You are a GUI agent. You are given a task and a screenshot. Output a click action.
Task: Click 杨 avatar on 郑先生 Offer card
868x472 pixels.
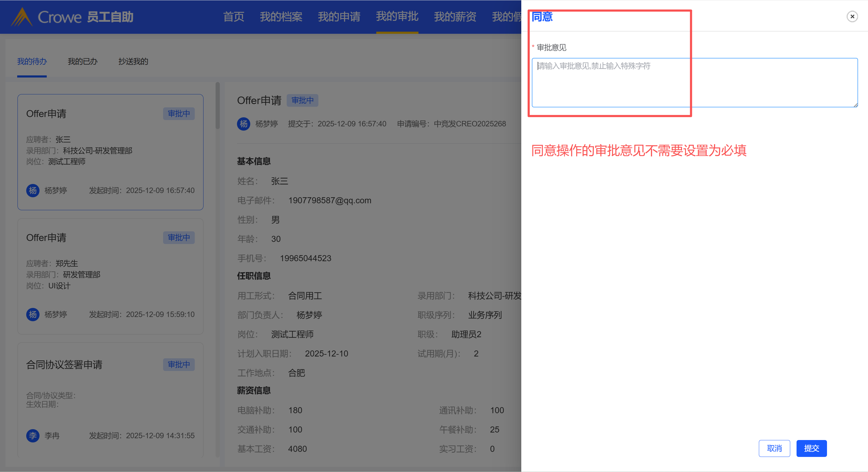tap(33, 314)
